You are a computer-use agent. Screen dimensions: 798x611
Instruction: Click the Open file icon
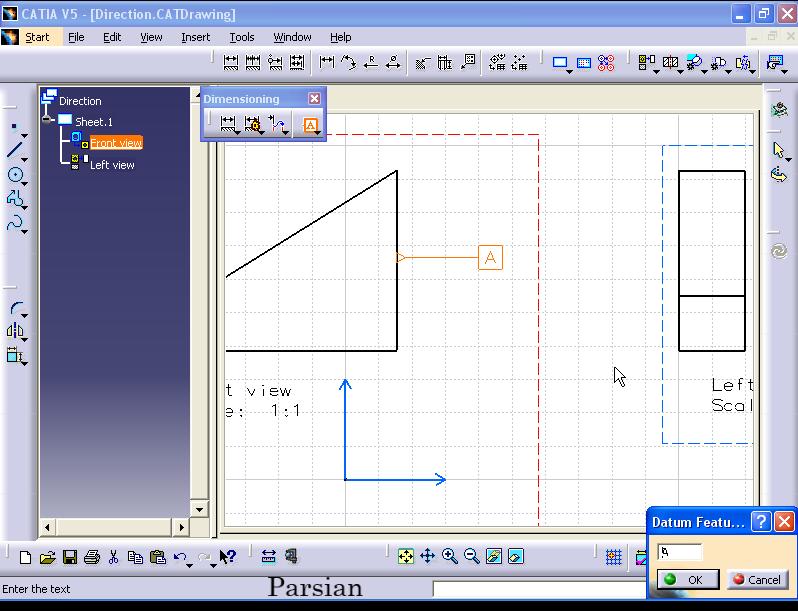pos(47,558)
